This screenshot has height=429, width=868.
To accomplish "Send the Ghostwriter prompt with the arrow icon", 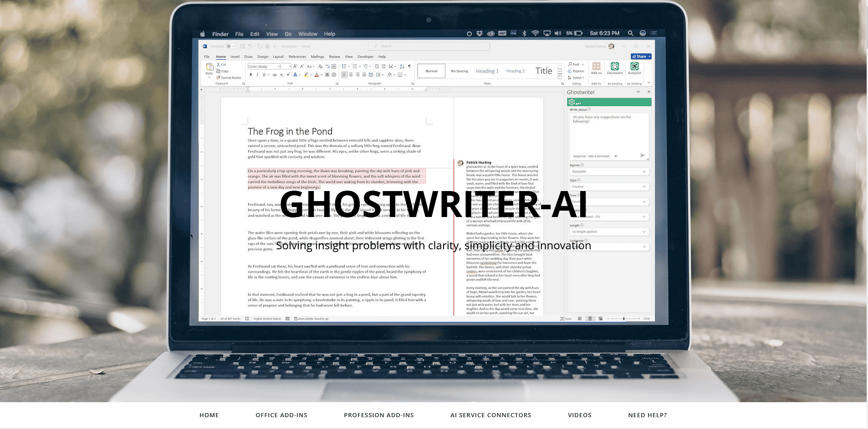I will (x=642, y=156).
